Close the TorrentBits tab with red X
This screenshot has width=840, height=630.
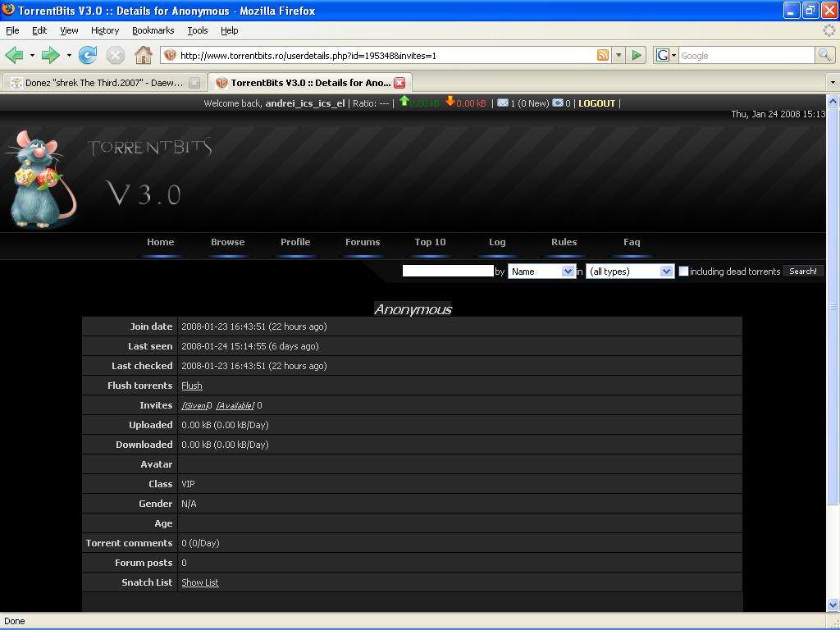point(399,83)
